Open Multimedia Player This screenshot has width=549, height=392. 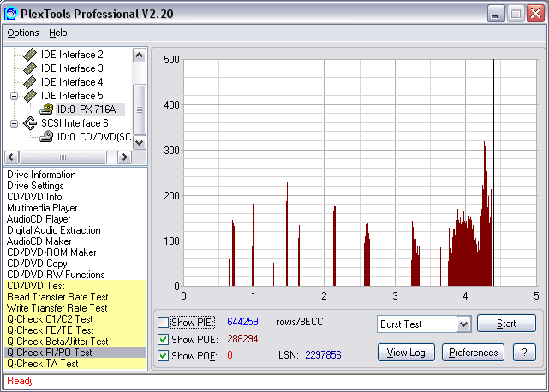[42, 208]
